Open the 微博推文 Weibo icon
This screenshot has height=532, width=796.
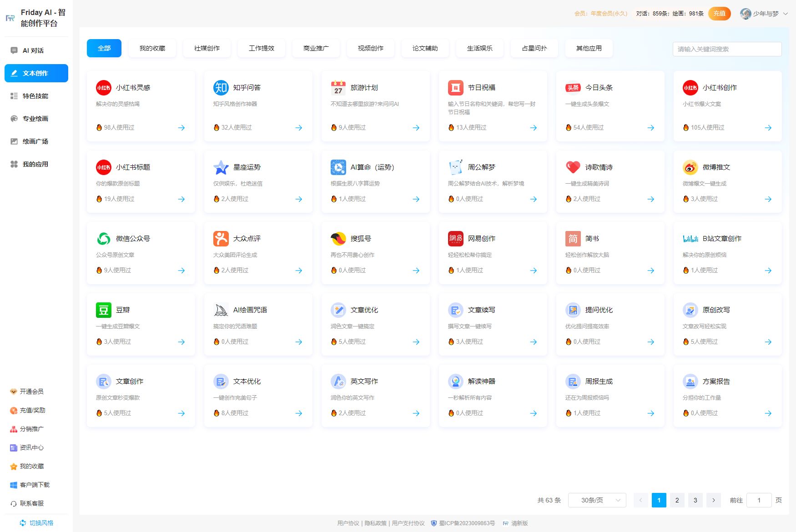(690, 167)
